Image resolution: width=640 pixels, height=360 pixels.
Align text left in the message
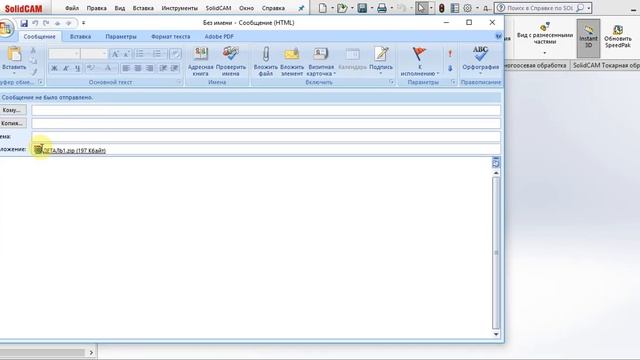point(126,68)
